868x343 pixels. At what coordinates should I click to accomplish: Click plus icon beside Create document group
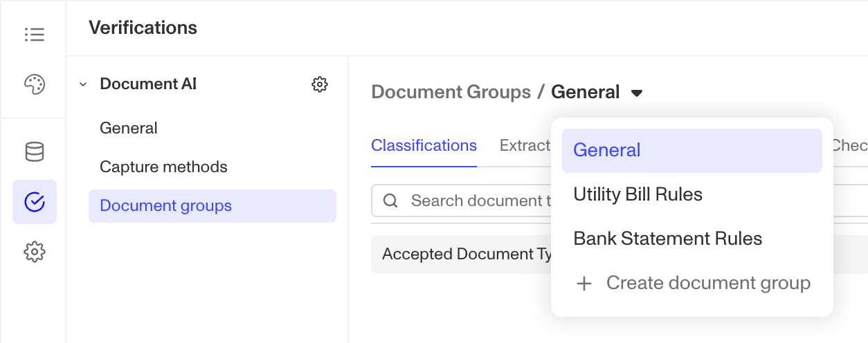coord(584,284)
